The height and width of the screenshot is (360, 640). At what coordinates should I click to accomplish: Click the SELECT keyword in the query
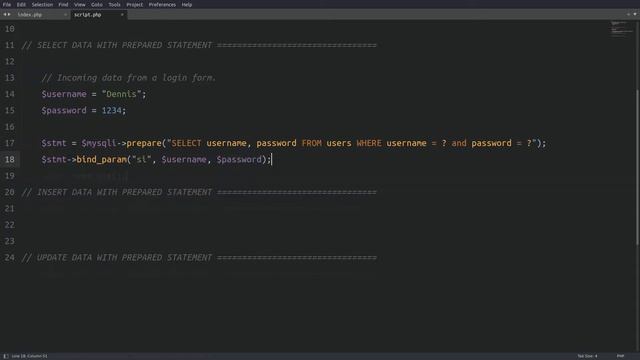(187, 143)
